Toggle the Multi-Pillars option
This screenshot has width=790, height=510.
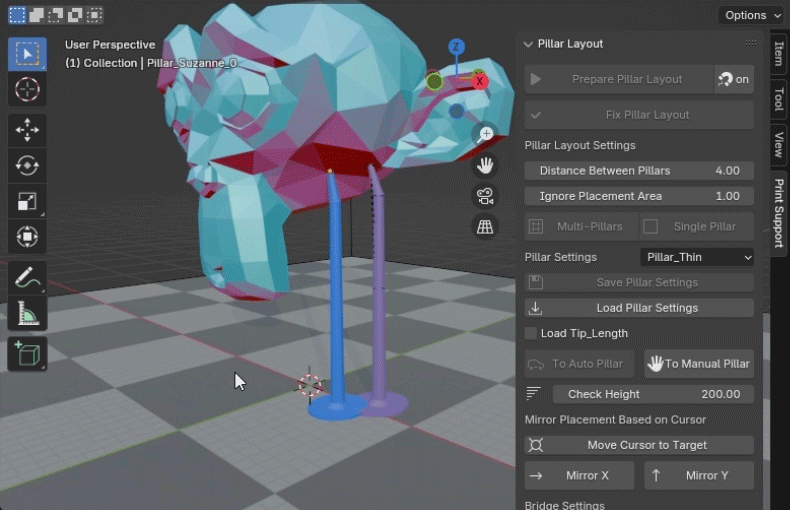click(x=581, y=227)
